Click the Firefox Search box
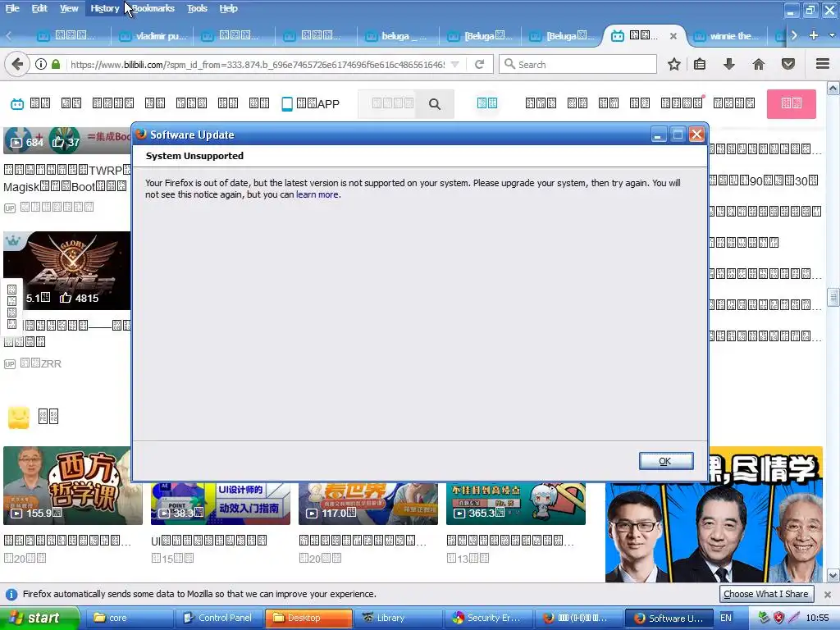 point(577,64)
